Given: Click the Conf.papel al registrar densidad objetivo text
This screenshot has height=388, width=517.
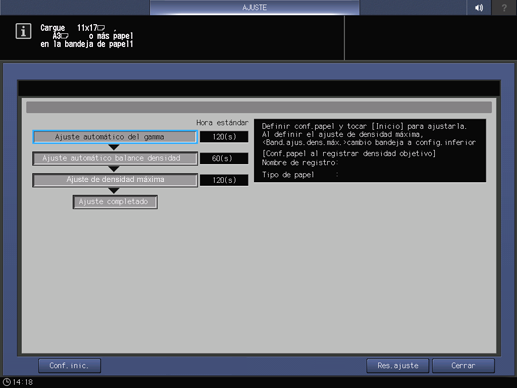Looking at the screenshot, I should (x=349, y=154).
